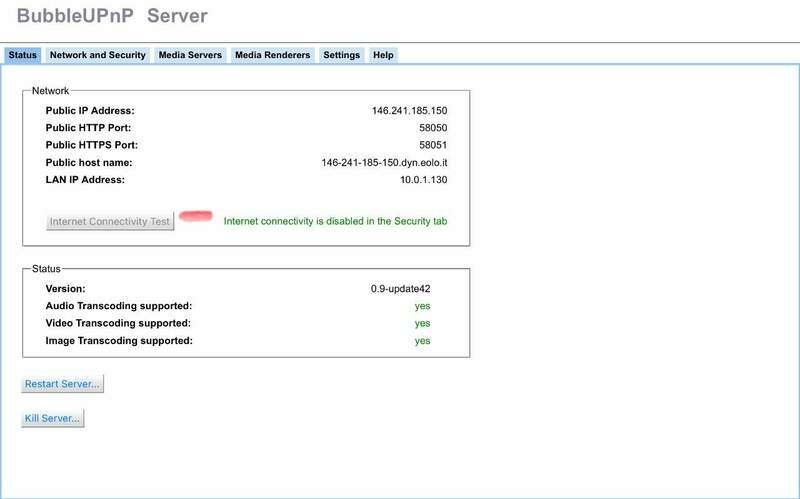Click the red mark beside the connectivity test button
800x499 pixels.
pos(196,216)
